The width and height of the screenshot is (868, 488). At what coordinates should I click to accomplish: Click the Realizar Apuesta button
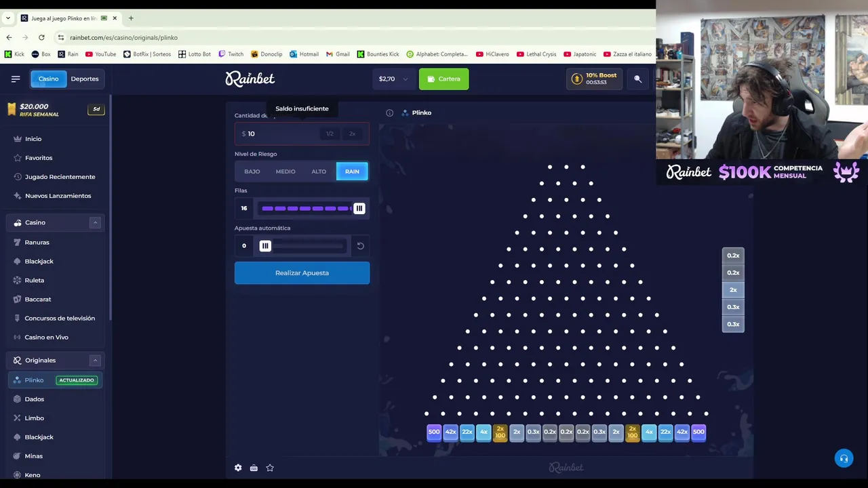[x=302, y=272]
